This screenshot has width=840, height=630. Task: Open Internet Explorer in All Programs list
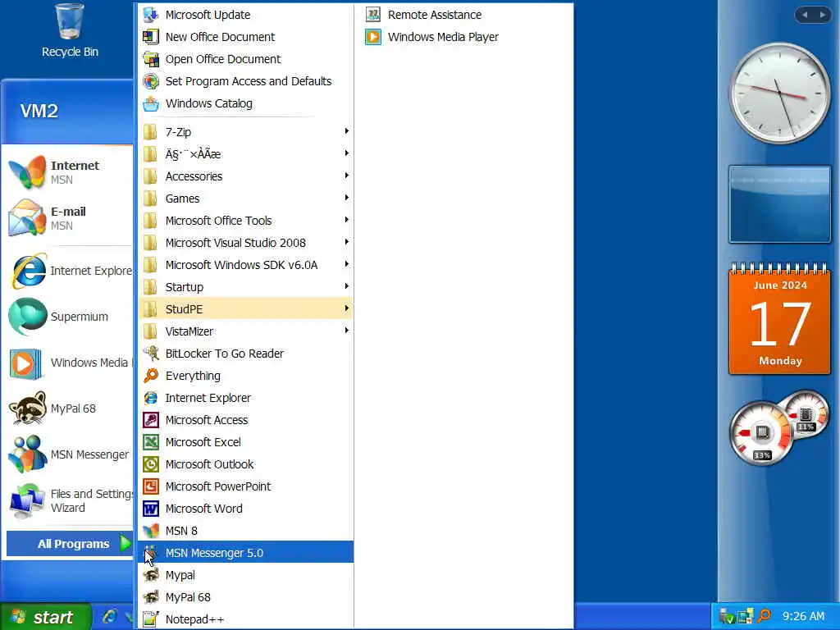coord(246,398)
